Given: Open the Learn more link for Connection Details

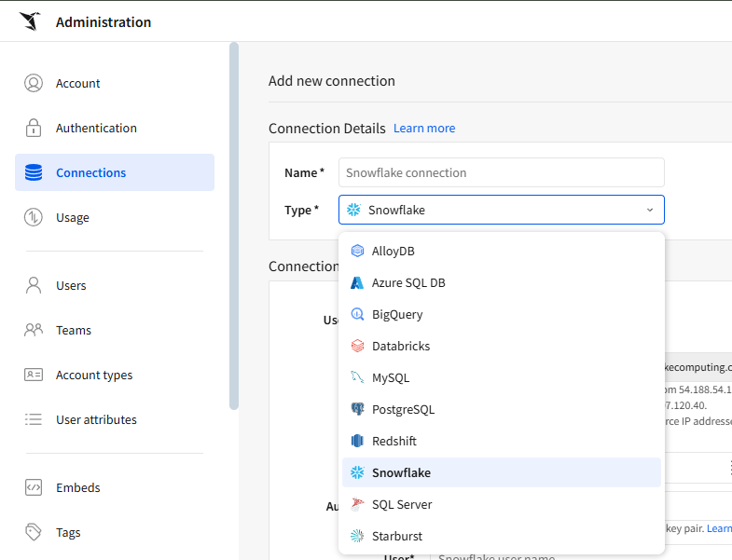Looking at the screenshot, I should click(x=424, y=129).
